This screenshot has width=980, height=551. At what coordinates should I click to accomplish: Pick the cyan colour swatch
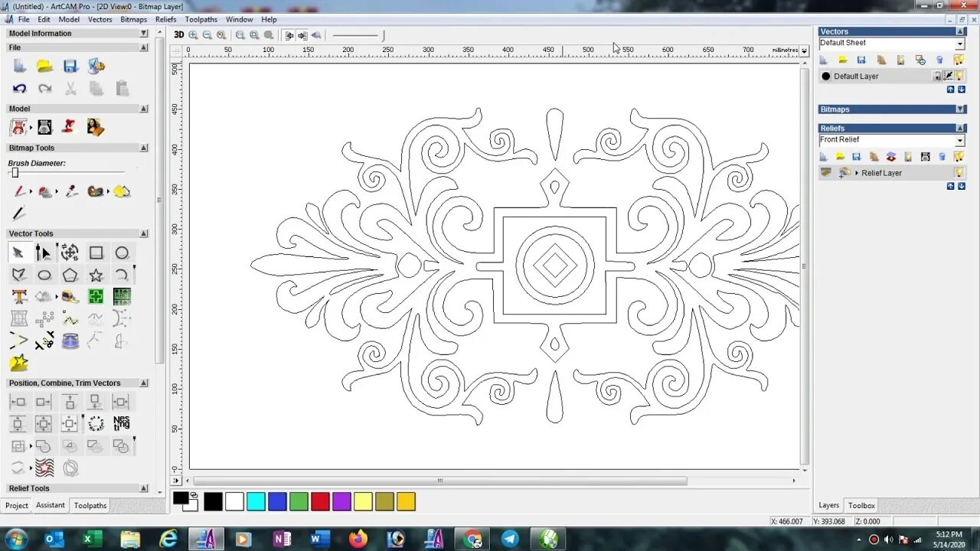click(x=256, y=501)
